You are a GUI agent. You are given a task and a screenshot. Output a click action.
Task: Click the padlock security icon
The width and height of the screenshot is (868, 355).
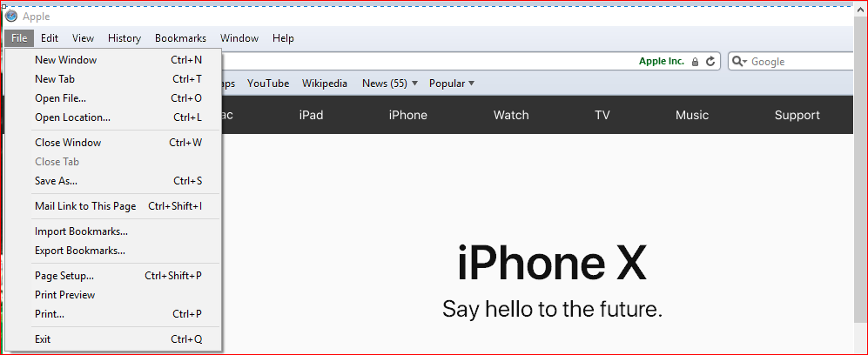point(695,62)
